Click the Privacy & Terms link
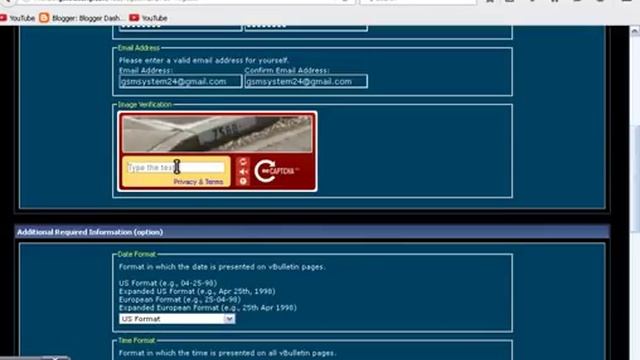This screenshot has width=640, height=360. coord(198,182)
